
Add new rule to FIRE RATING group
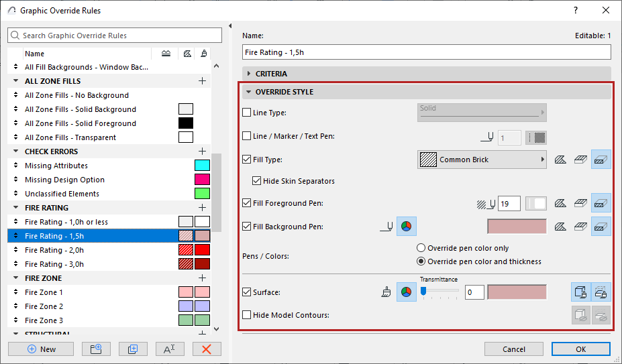pos(203,207)
